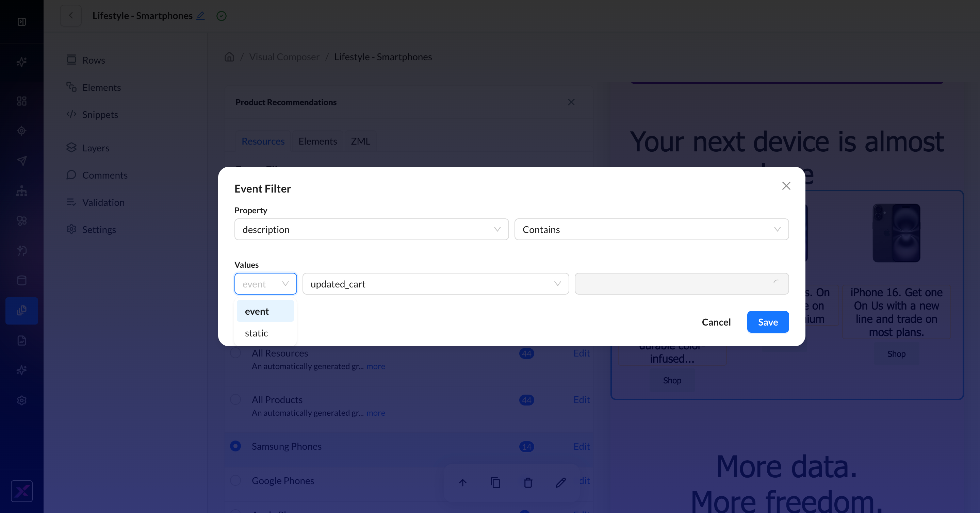Open Rows in the composer side panel
The width and height of the screenshot is (980, 513).
point(94,60)
